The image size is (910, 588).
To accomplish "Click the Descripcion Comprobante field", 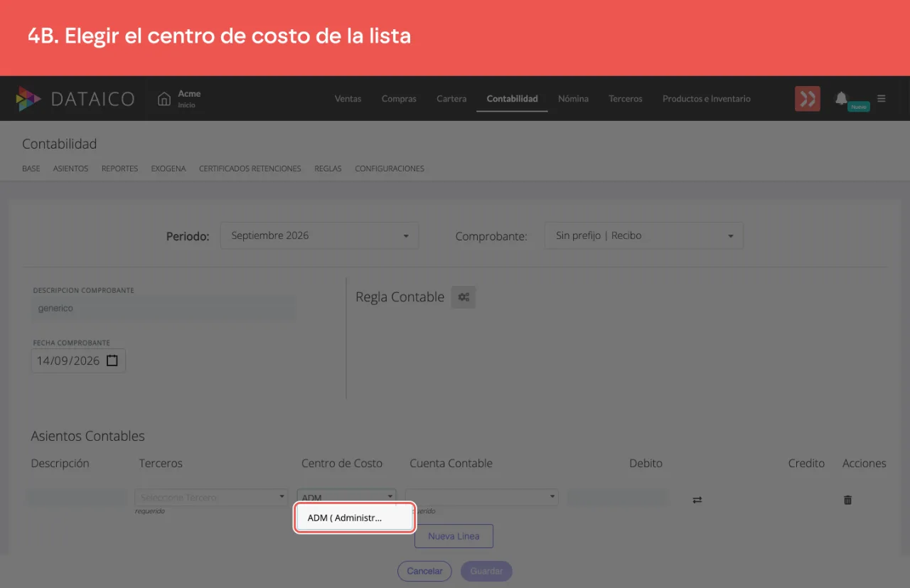I will pos(164,309).
